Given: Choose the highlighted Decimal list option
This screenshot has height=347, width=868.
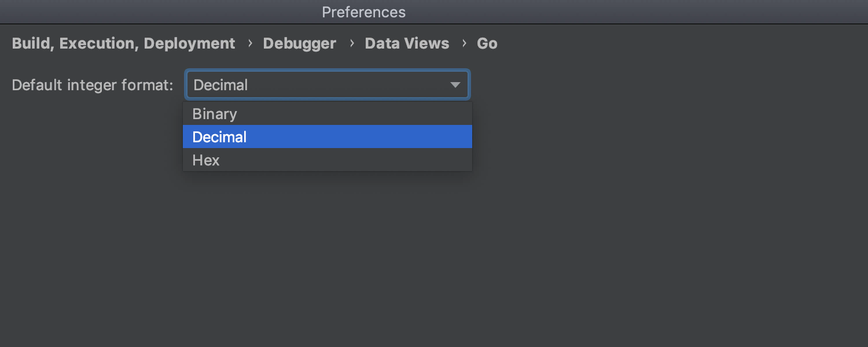Looking at the screenshot, I should (328, 137).
